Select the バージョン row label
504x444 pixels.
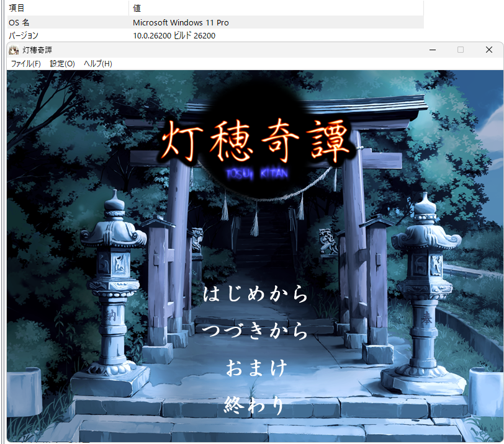[23, 35]
